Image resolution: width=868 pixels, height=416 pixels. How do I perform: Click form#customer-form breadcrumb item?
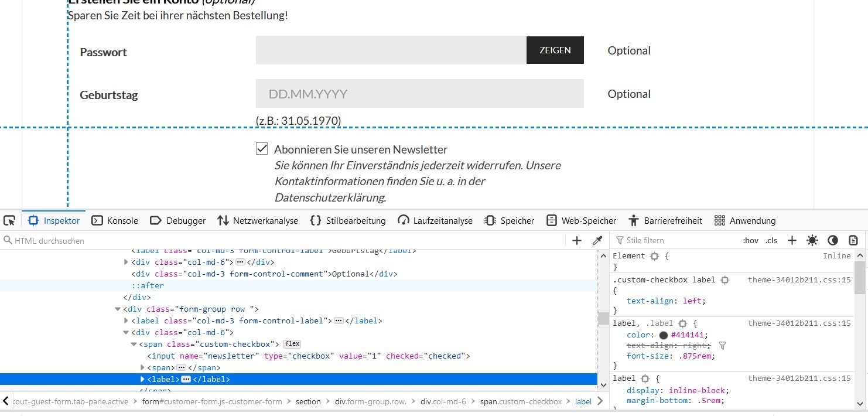212,401
